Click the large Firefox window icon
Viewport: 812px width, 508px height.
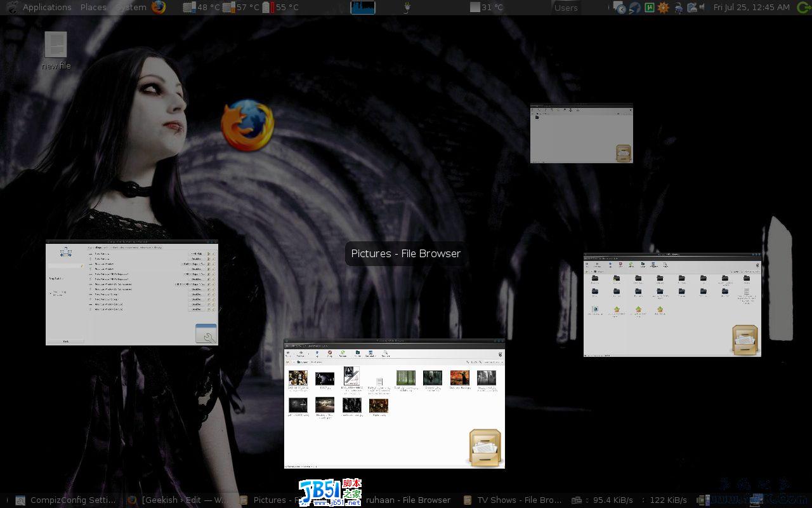click(x=247, y=125)
